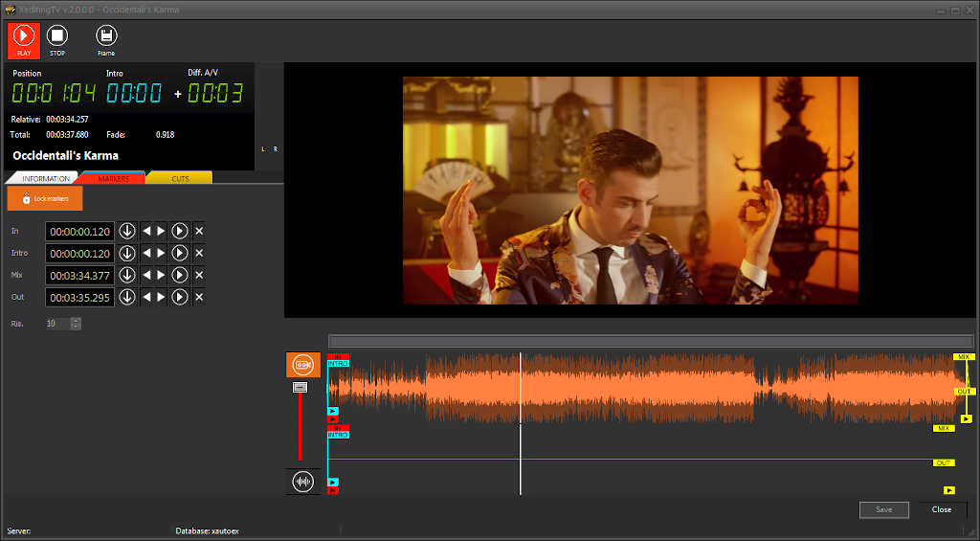This screenshot has width=980, height=541.
Task: Nudge the In marker backward
Action: coord(146,232)
